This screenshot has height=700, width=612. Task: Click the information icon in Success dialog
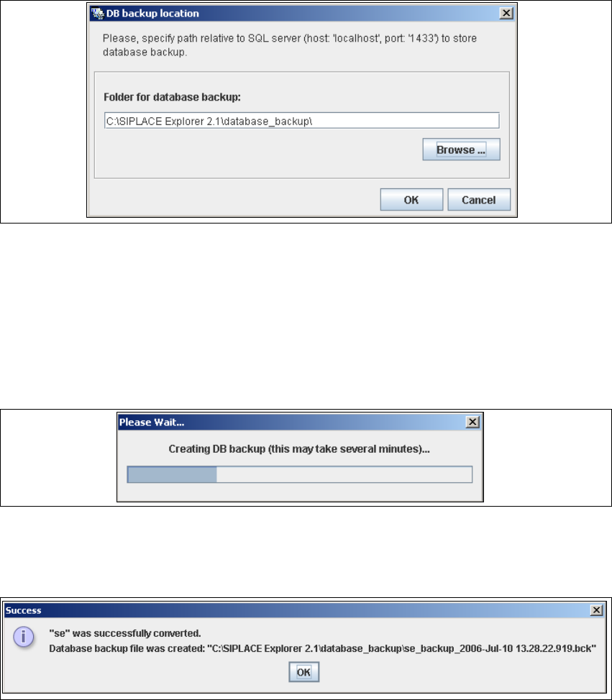pos(23,636)
